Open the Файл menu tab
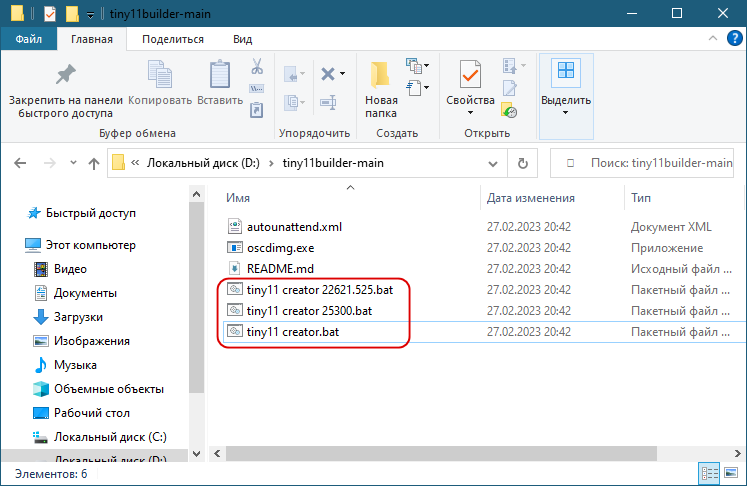747x486 pixels. click(29, 39)
